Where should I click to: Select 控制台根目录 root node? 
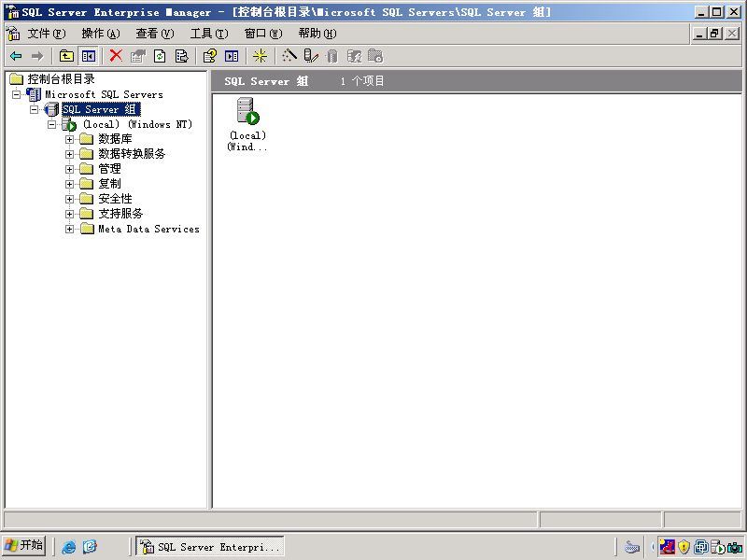tap(61, 79)
